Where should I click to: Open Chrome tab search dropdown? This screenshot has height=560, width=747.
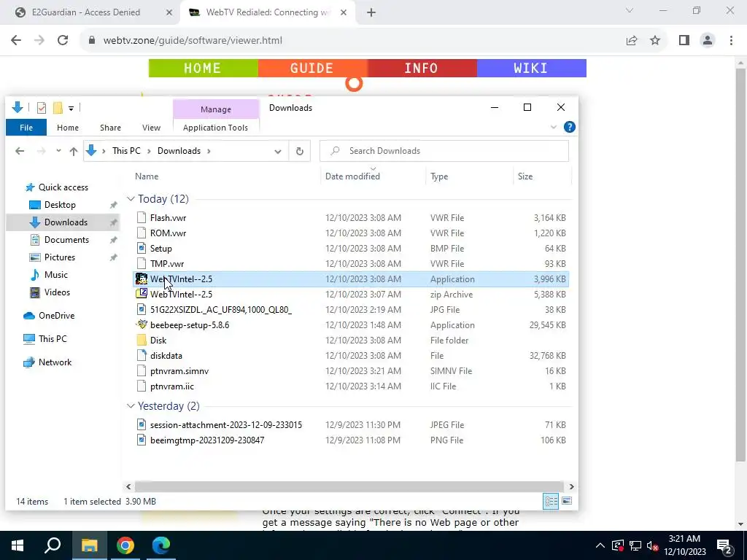point(630,10)
